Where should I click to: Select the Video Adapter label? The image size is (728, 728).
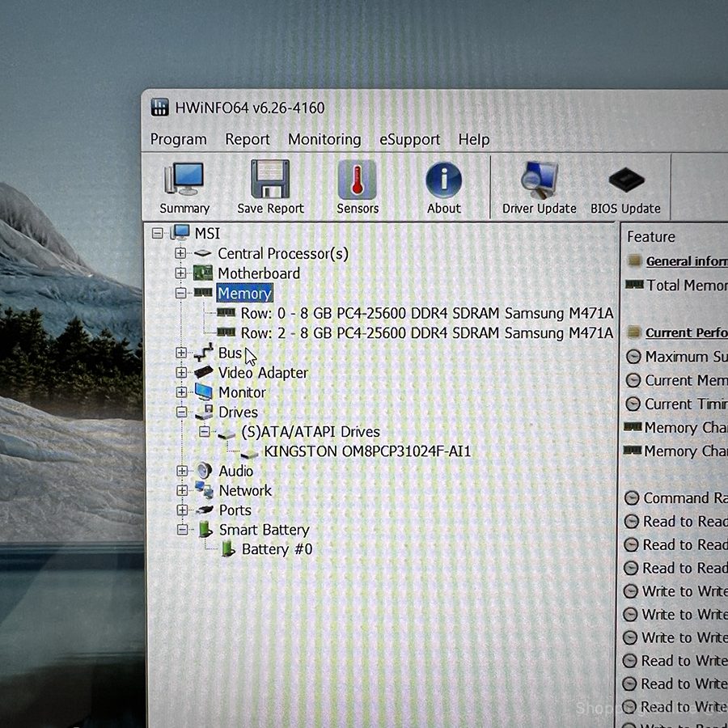click(x=263, y=372)
